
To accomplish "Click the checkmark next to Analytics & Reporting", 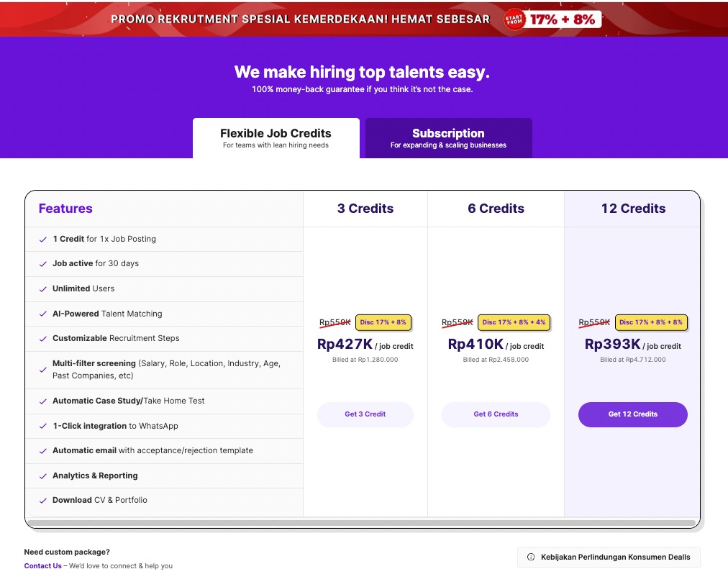I will pyautogui.click(x=43, y=475).
